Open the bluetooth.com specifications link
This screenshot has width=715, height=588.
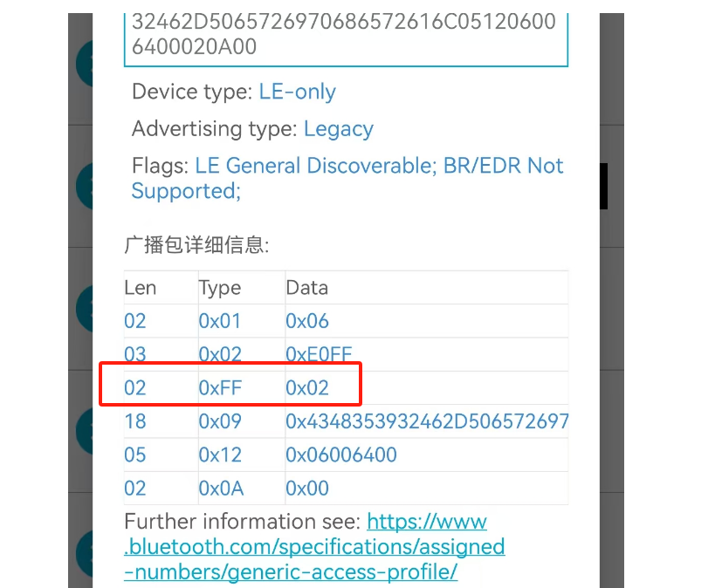(314, 546)
